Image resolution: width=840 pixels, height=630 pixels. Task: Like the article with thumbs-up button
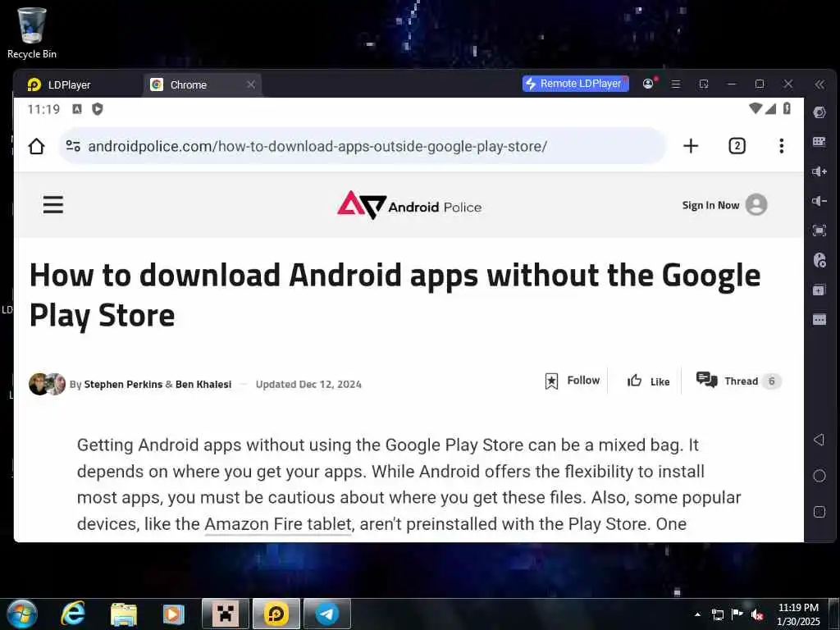pyautogui.click(x=649, y=381)
